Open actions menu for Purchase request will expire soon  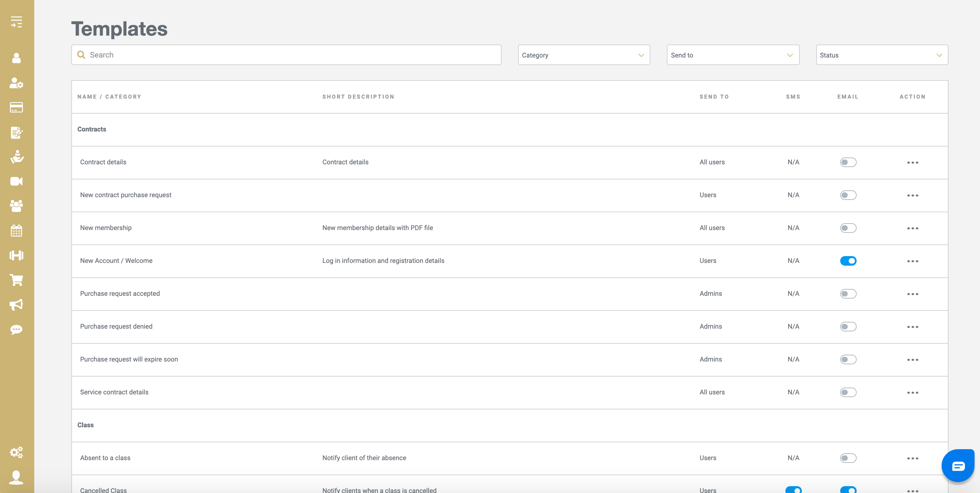click(x=912, y=360)
